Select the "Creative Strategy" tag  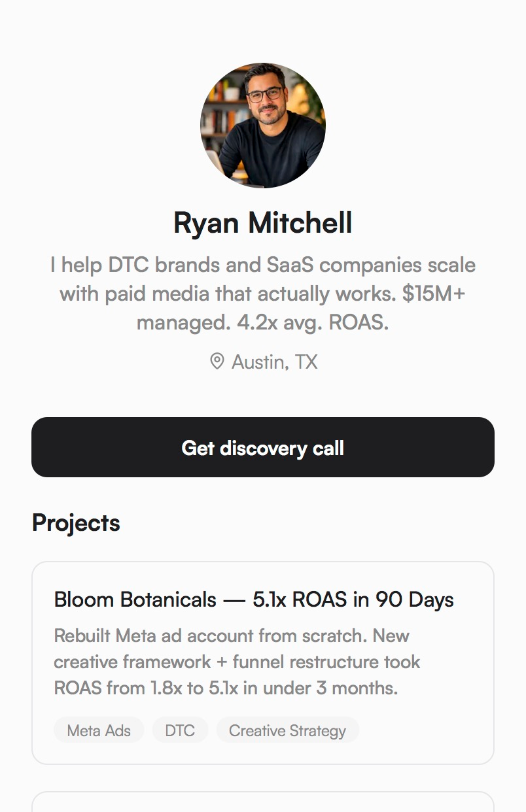pos(287,730)
